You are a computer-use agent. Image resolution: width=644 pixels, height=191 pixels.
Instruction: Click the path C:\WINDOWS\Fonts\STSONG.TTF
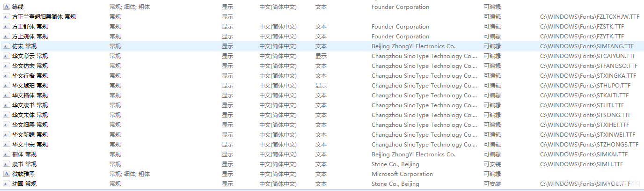585,115
